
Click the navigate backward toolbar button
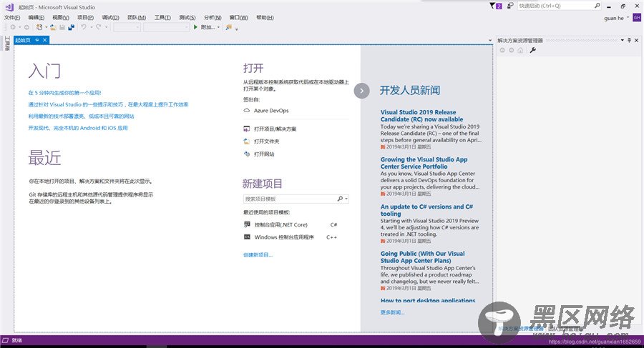tap(13, 27)
